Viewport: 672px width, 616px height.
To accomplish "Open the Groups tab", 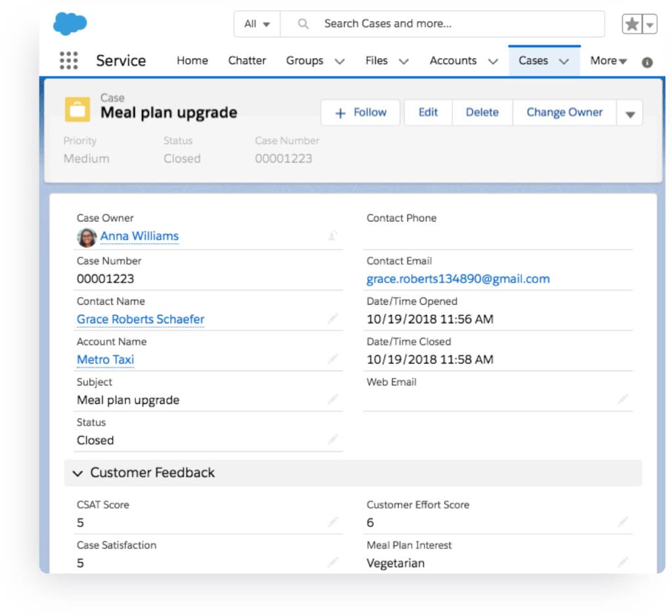I will tap(304, 60).
